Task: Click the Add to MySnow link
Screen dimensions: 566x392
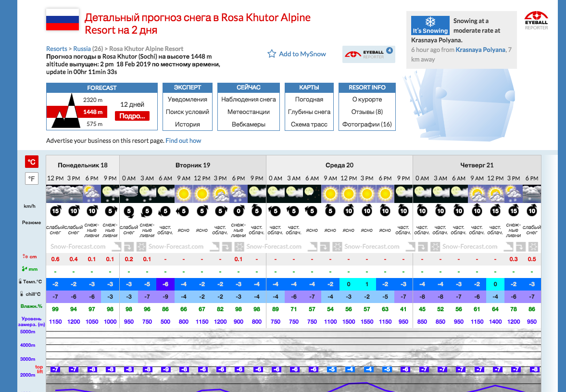Action: click(x=302, y=54)
